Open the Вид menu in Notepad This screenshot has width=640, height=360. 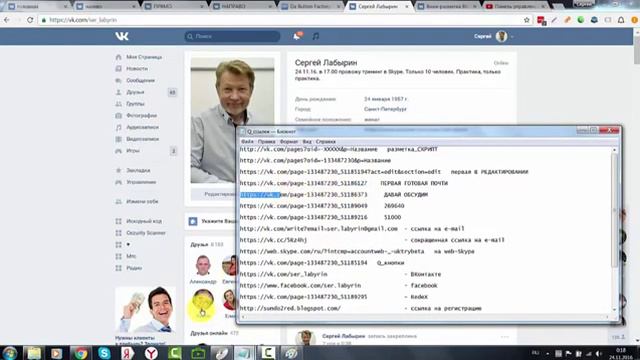tap(307, 142)
